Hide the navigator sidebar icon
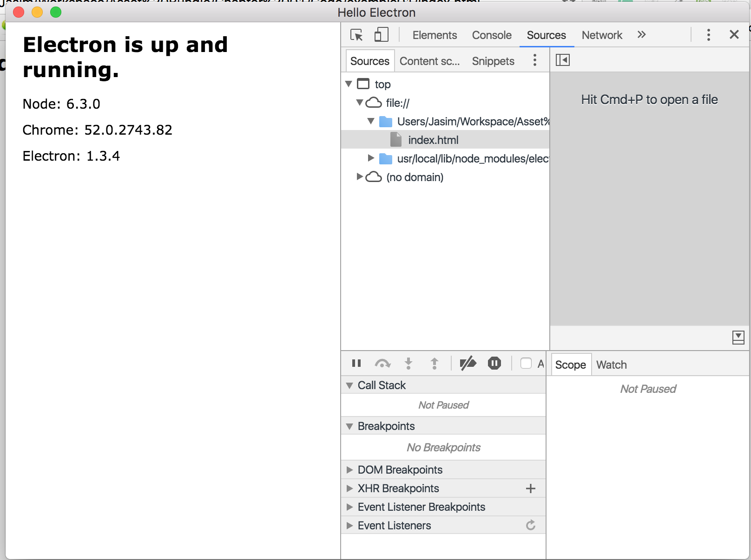Viewport: 751px width, 560px height. coord(563,60)
